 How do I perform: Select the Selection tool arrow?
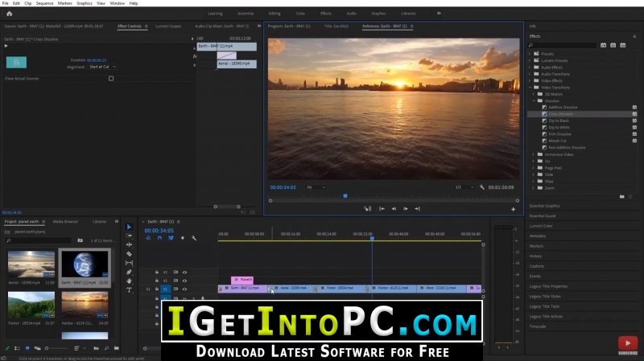click(129, 227)
